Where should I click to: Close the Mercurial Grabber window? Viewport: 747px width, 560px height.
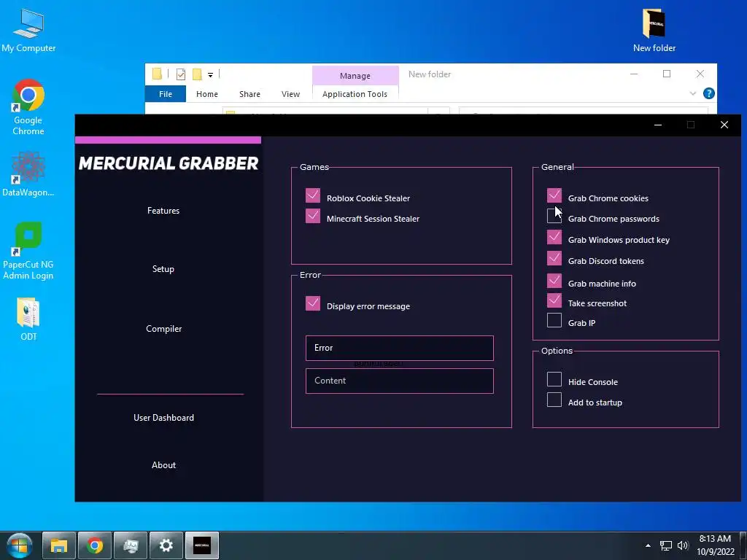pos(724,125)
